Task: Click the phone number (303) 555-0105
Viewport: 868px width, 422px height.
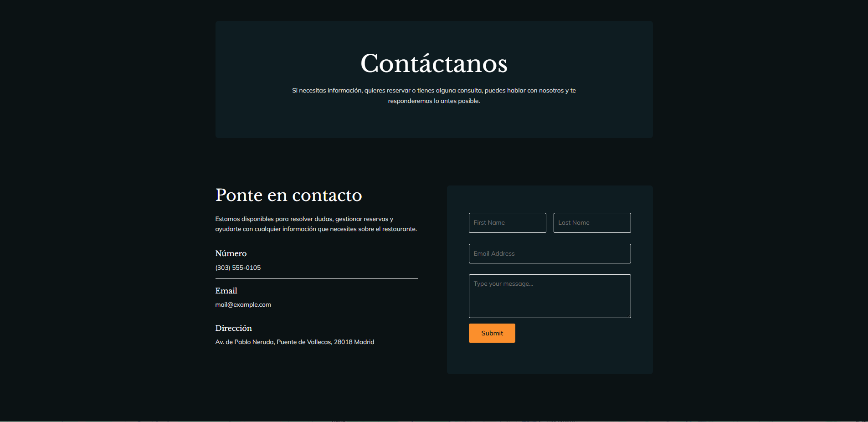Action: 238,268
